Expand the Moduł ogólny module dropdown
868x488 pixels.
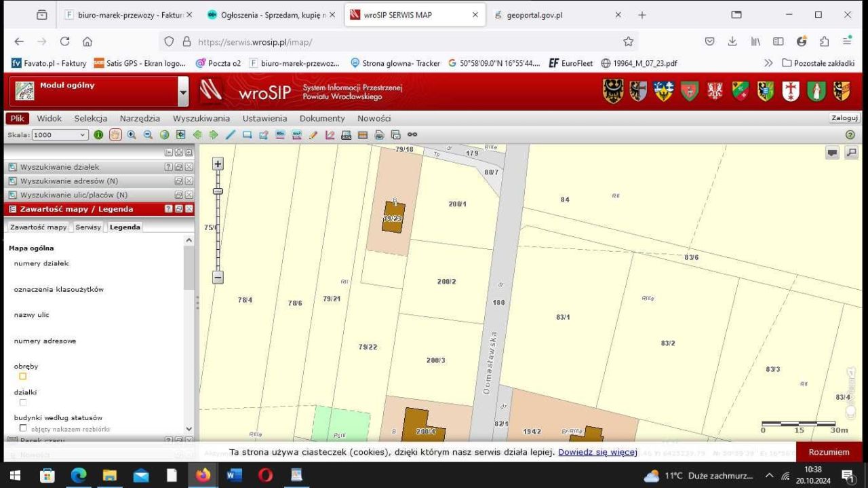182,92
